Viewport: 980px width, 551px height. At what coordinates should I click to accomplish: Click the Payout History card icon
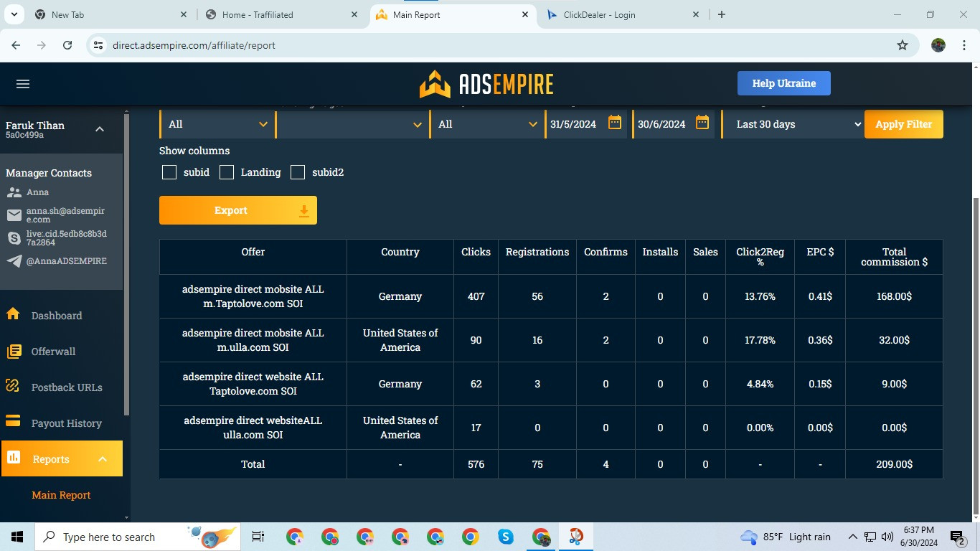[x=13, y=421]
